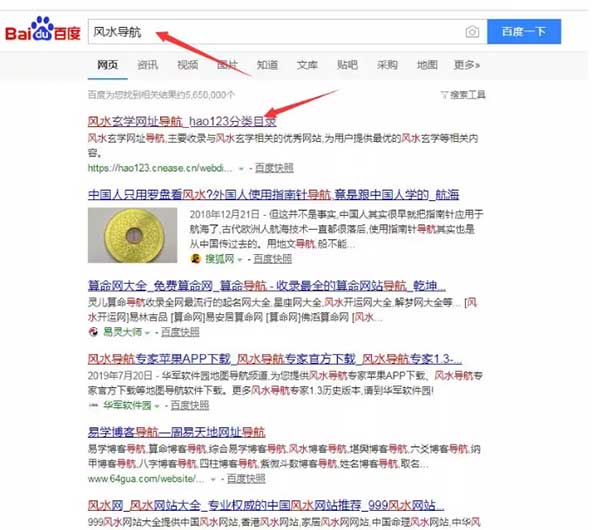This screenshot has width=600, height=530.
Task: Open 易学博客导航 result link
Action: pyautogui.click(x=176, y=432)
